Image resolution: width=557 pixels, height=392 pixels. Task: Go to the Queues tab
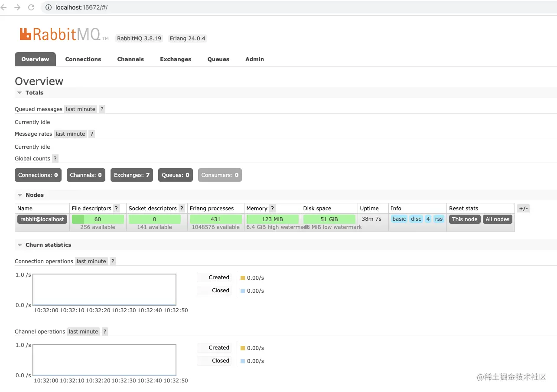click(x=218, y=59)
